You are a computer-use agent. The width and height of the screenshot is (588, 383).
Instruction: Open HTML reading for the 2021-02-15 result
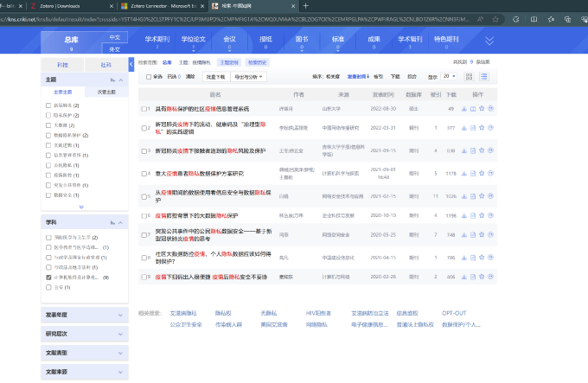473,196
